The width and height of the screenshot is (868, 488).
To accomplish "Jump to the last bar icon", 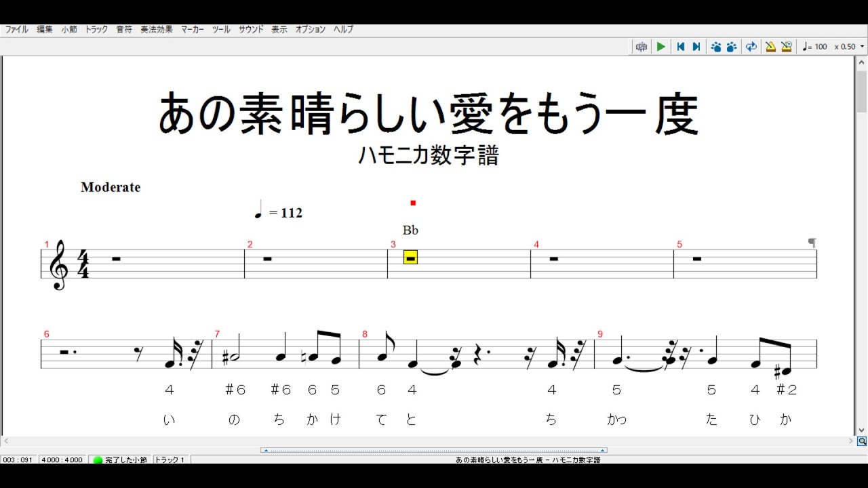I will (x=696, y=47).
